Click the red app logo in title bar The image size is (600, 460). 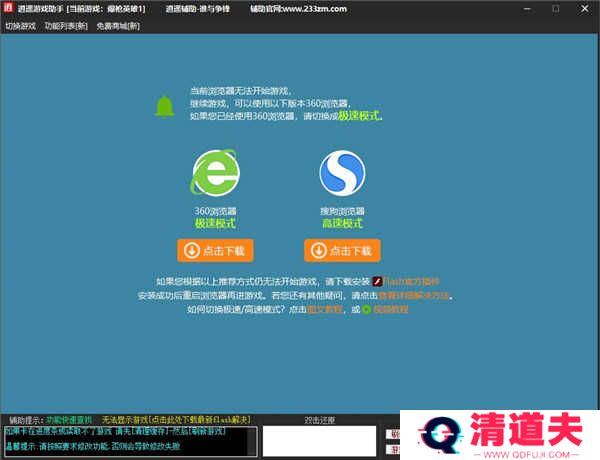(8, 8)
